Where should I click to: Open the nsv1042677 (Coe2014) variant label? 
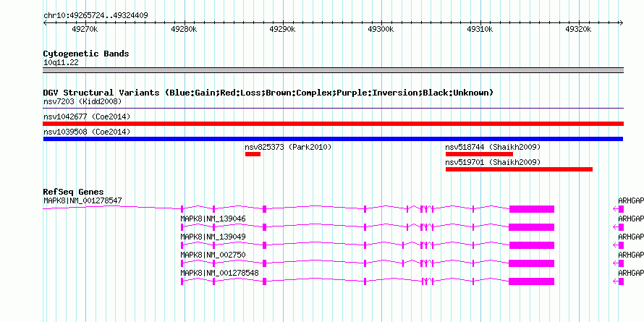click(x=87, y=116)
